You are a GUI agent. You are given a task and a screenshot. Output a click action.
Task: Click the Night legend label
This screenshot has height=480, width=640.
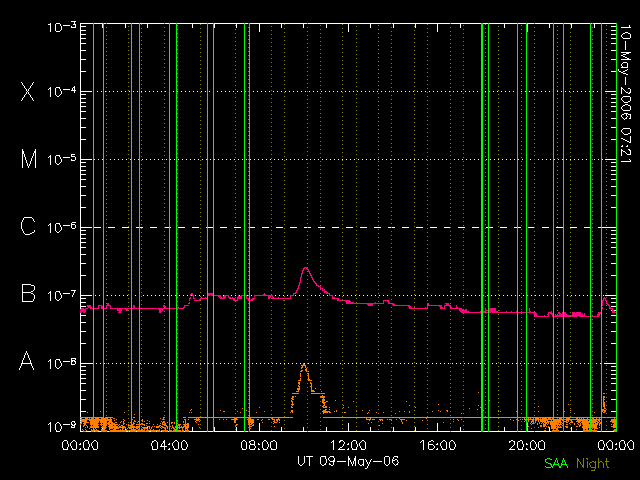click(x=593, y=464)
